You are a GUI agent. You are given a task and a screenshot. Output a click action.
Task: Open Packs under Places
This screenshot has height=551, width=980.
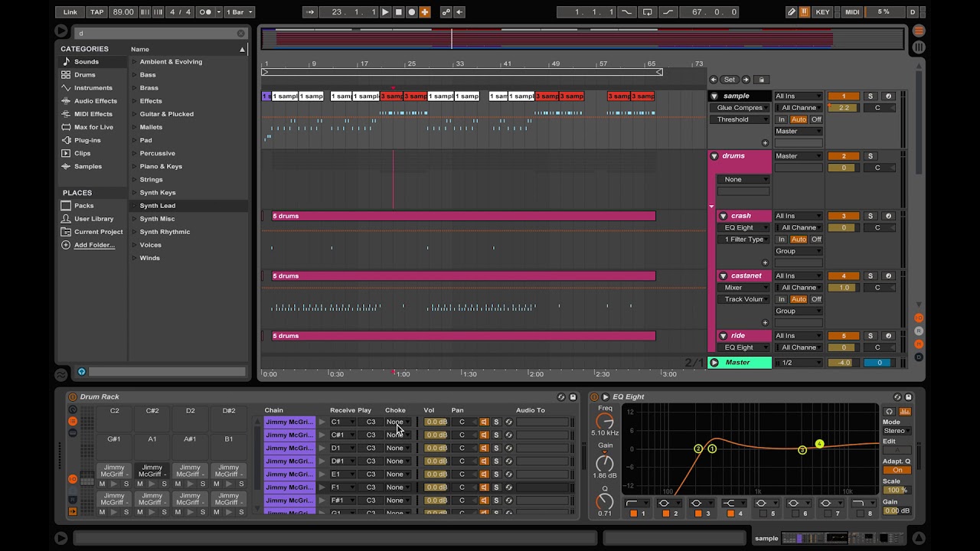(x=84, y=206)
